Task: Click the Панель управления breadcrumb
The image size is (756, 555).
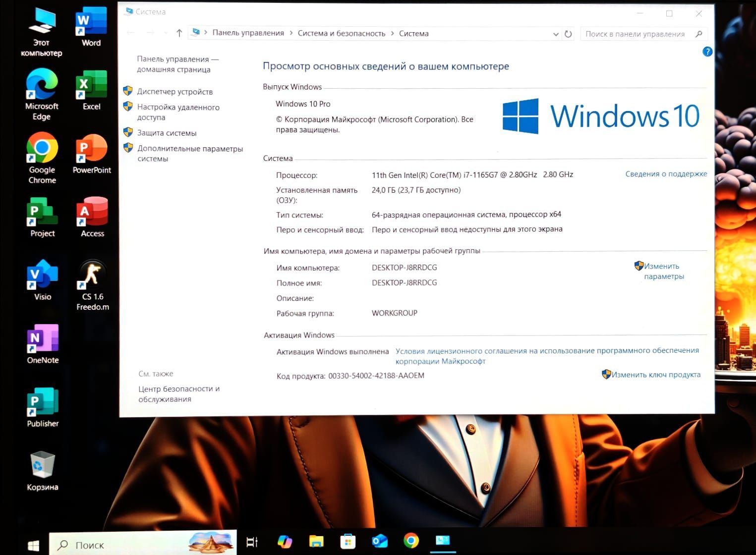Action: [x=248, y=33]
